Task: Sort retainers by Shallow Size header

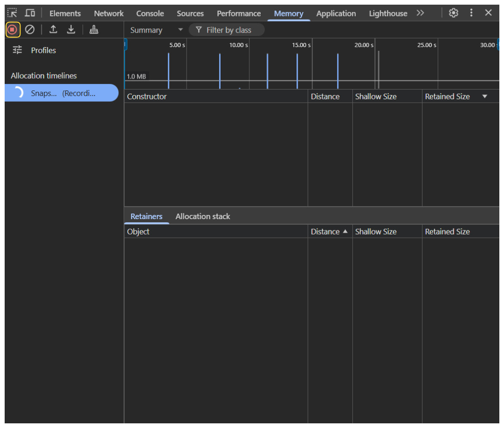Action: 387,231
